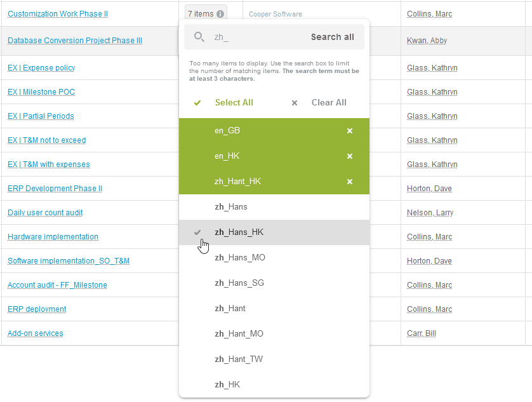Click Kwan, Abby owner name

[x=427, y=41]
